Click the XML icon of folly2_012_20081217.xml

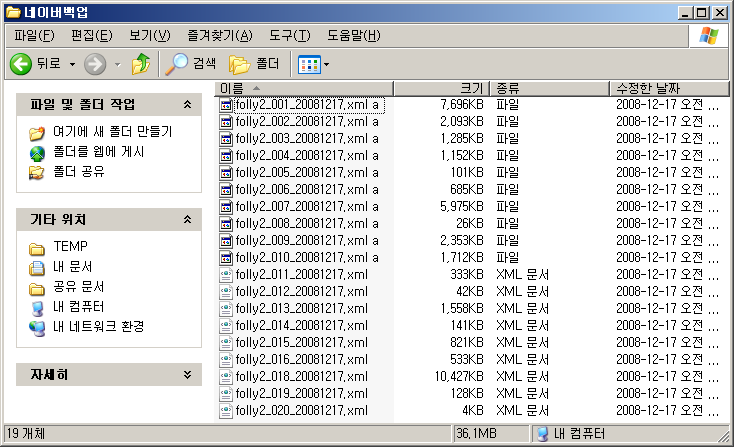click(x=226, y=292)
